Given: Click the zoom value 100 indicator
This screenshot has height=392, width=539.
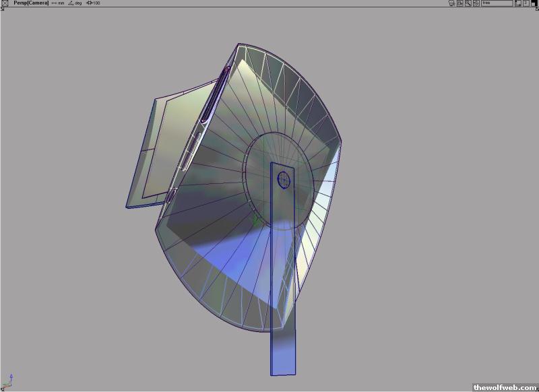Looking at the screenshot, I should click(x=94, y=3).
